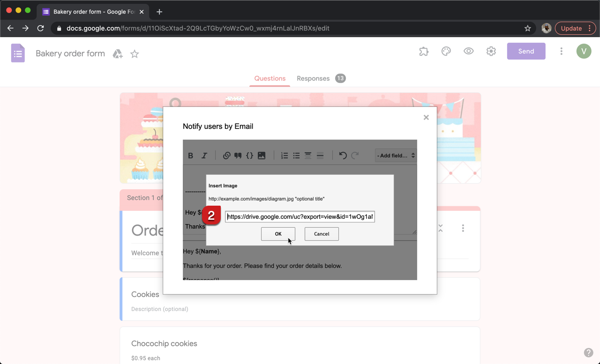Preview the form with the eye icon
600x364 pixels.
[x=468, y=51]
